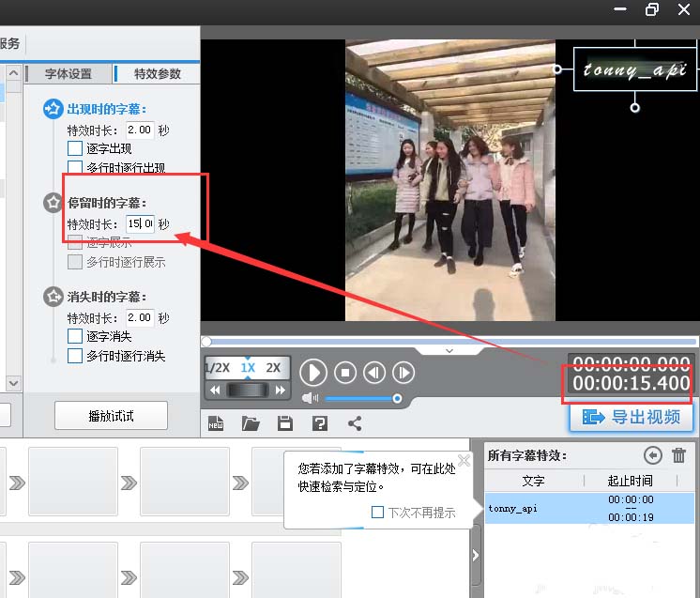Delete subtitle effect with the trash icon
Screen dimensions: 700x598
click(x=678, y=455)
